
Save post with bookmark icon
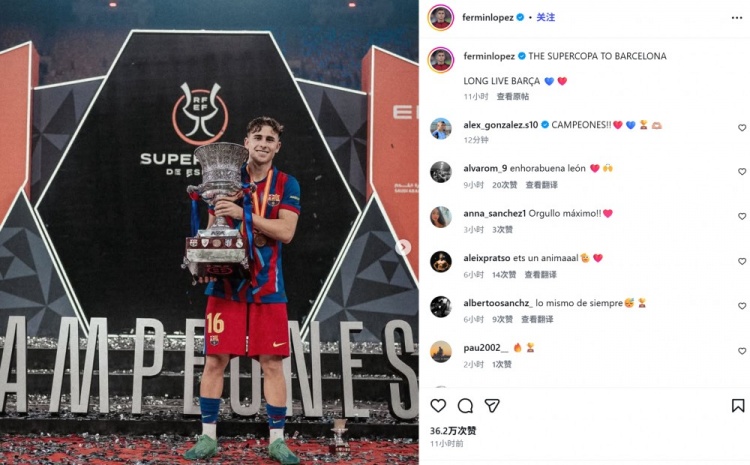[x=738, y=406]
